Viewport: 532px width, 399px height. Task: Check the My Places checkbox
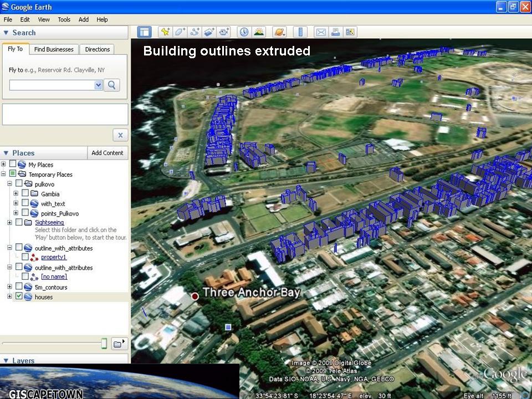pyautogui.click(x=13, y=164)
